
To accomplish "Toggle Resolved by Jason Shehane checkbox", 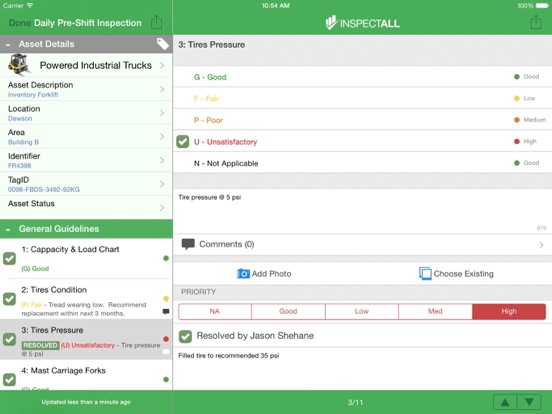I will tap(186, 336).
